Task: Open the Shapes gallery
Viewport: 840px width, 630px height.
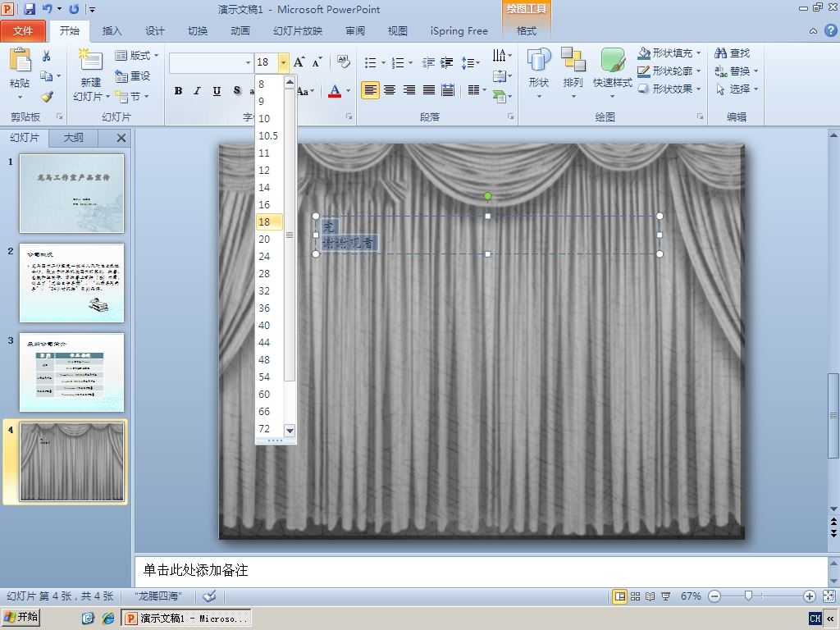Action: 538,73
